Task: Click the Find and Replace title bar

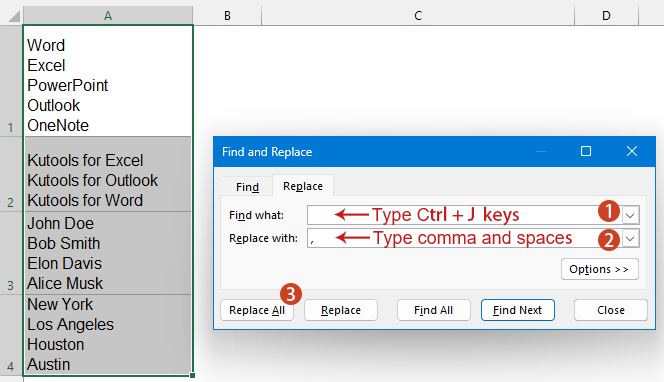Action: (373, 152)
